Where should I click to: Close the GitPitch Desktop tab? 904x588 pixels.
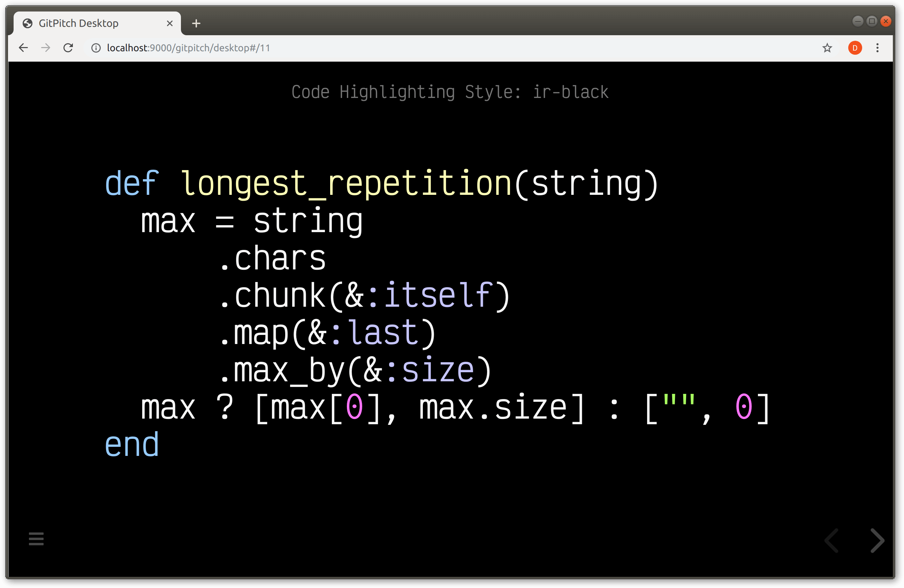pyautogui.click(x=170, y=24)
